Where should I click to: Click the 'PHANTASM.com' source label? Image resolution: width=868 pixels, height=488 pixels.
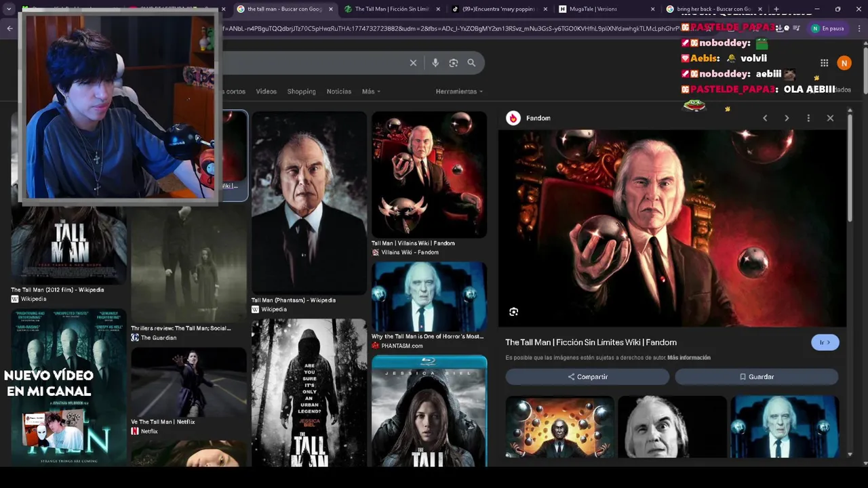(401, 346)
